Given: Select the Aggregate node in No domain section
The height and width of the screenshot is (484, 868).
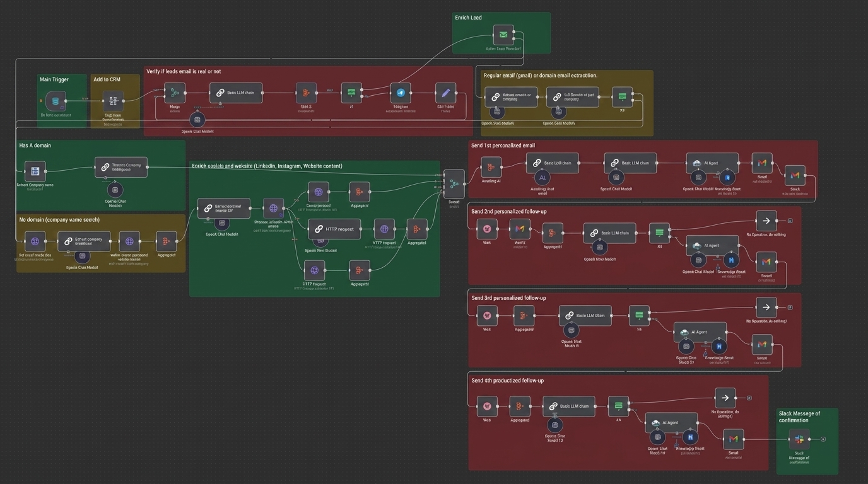Looking at the screenshot, I should coord(167,242).
